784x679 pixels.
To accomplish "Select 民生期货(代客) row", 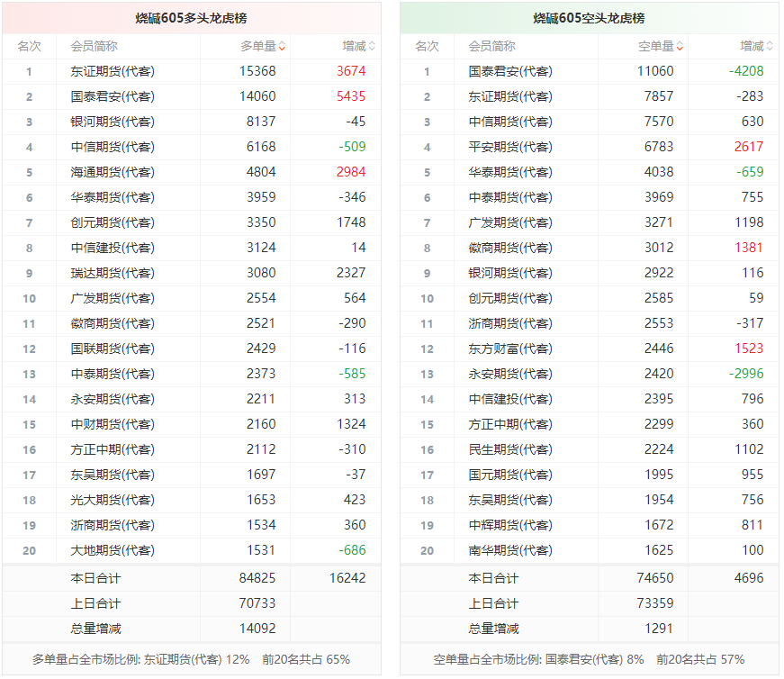I will 589,449.
